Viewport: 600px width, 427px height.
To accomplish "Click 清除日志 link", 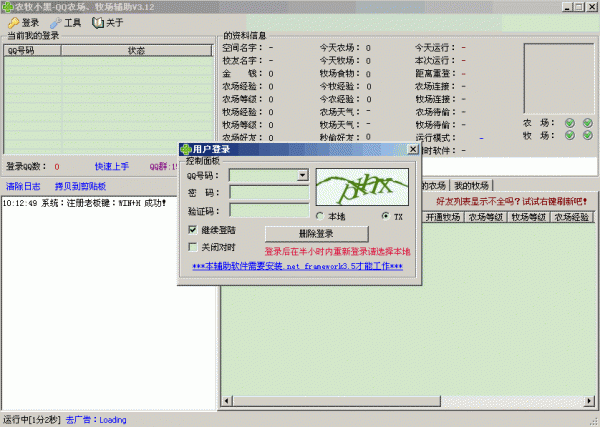I will (x=23, y=187).
